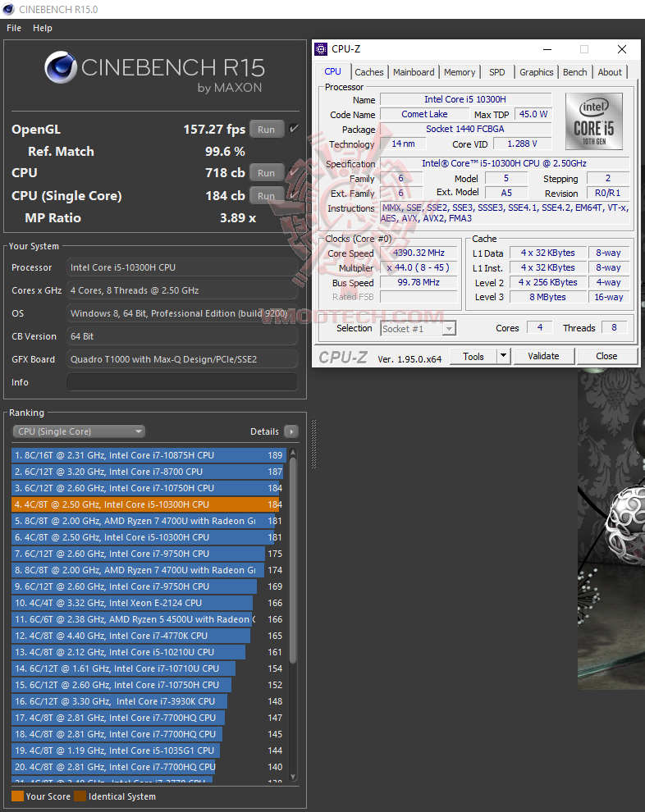Click the Max TDP 45.0 W value
Image resolution: width=645 pixels, height=812 pixels.
533,114
